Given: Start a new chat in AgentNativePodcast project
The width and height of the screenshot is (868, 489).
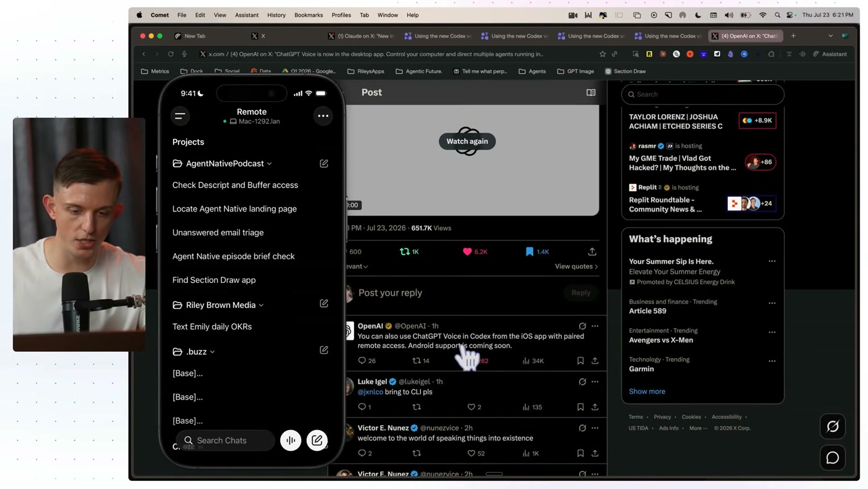Looking at the screenshot, I should [324, 163].
